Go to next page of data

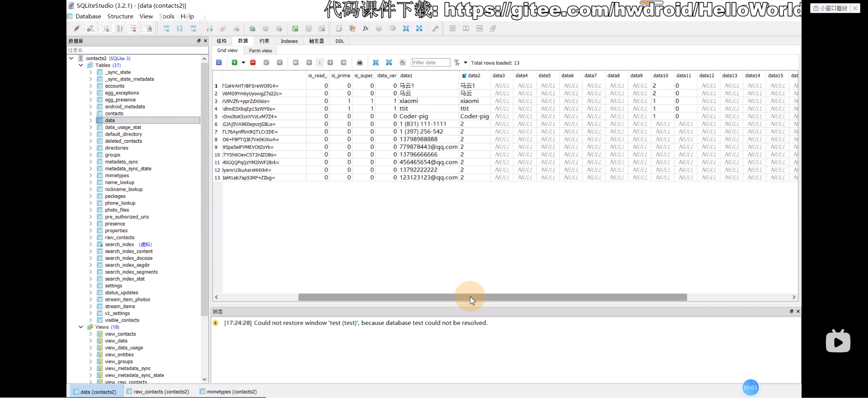coord(330,62)
